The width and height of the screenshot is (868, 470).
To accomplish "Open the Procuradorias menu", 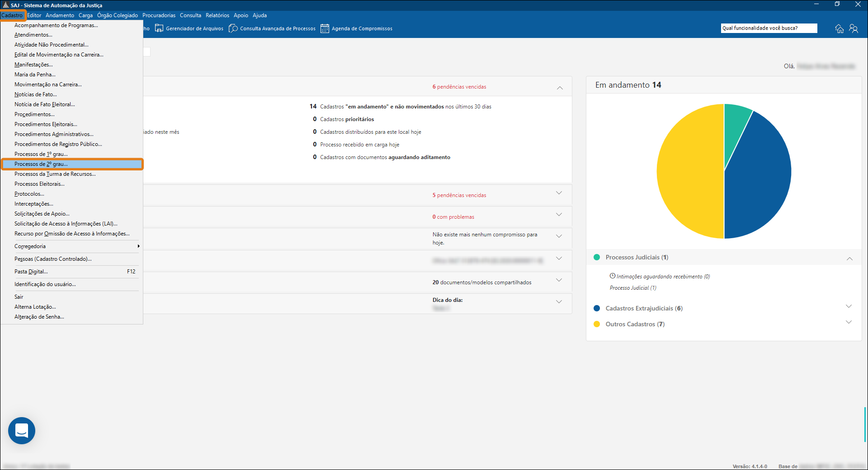I will coord(159,15).
